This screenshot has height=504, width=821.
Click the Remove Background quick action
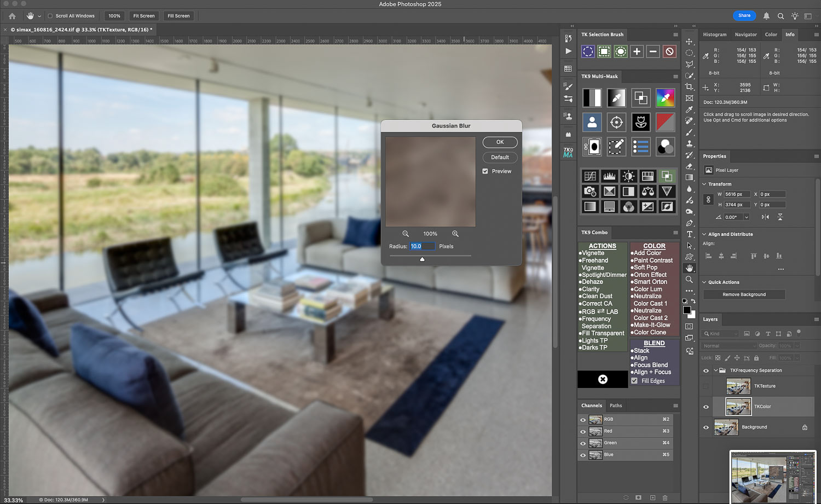pyautogui.click(x=744, y=295)
